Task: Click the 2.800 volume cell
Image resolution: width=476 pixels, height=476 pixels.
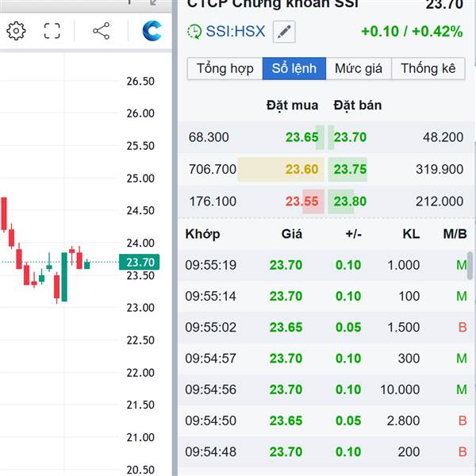Action: (404, 420)
